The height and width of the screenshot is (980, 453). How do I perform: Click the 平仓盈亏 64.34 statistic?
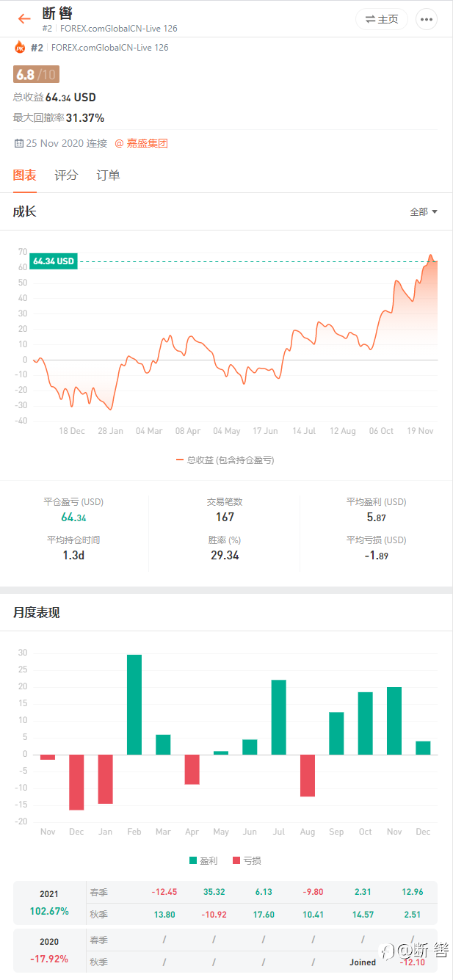73,510
